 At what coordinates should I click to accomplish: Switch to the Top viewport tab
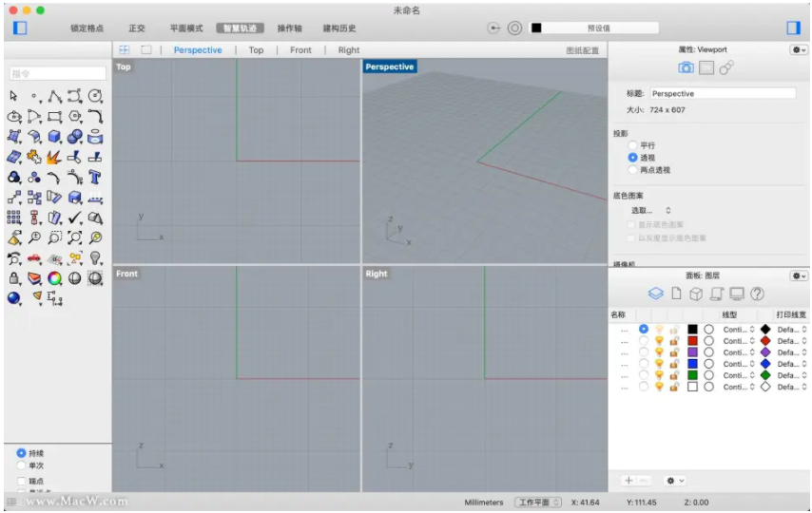256,49
